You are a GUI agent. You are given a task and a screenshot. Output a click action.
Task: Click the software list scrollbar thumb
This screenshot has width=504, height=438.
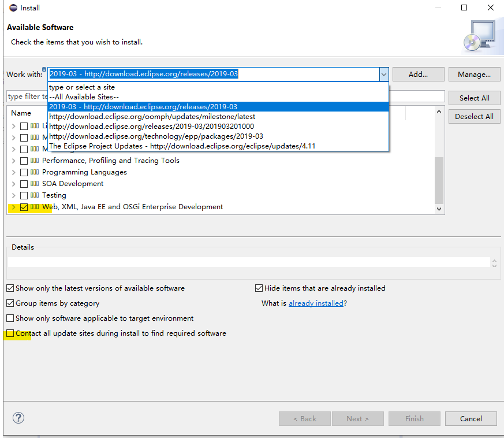(x=439, y=180)
